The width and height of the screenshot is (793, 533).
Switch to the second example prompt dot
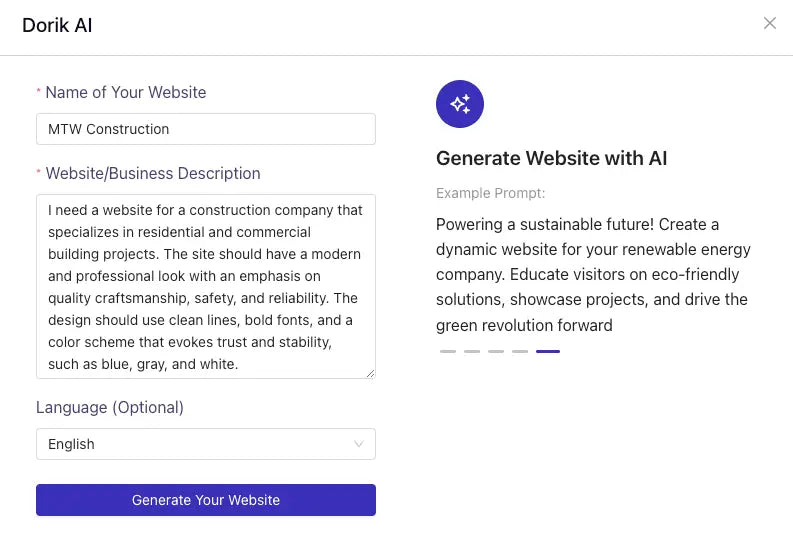click(472, 351)
